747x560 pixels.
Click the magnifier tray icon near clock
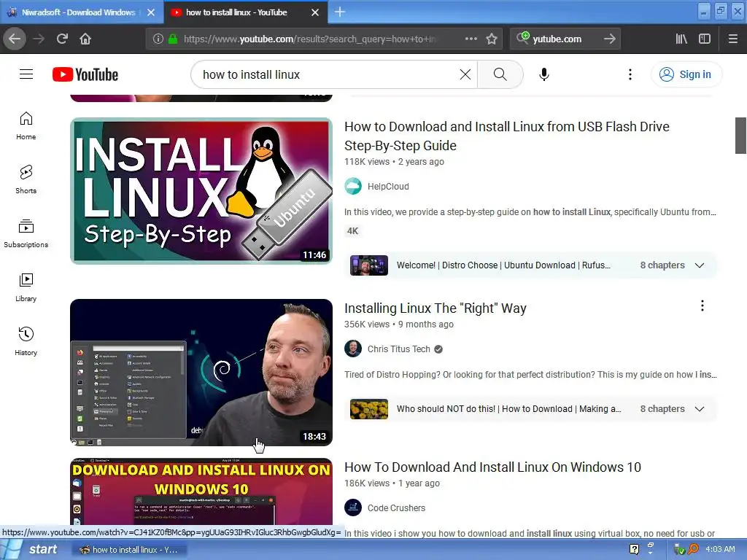tap(693, 549)
